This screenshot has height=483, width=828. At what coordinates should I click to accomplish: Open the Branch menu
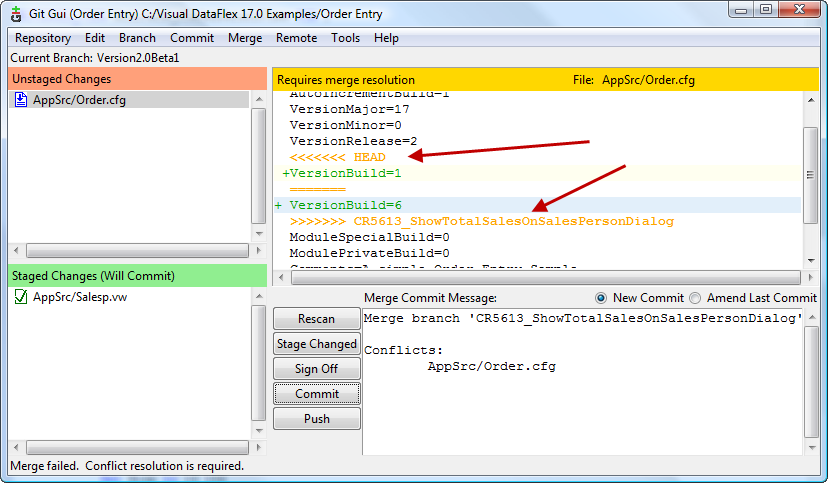coord(137,38)
